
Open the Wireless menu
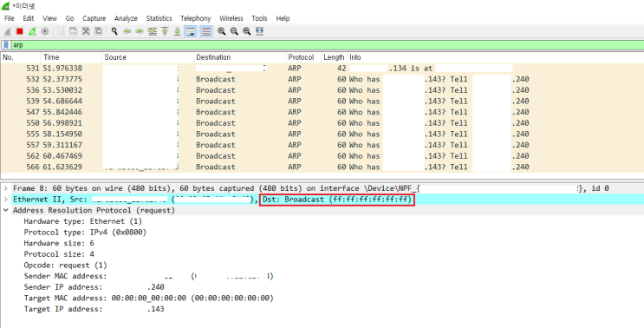231,18
